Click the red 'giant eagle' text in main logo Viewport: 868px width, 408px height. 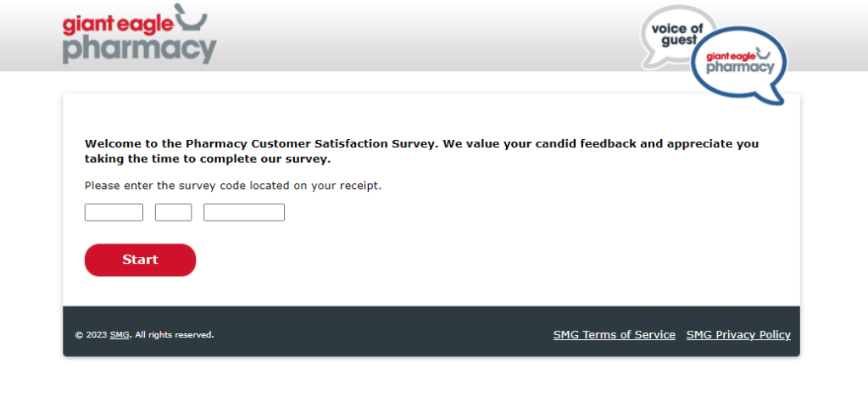(x=119, y=25)
